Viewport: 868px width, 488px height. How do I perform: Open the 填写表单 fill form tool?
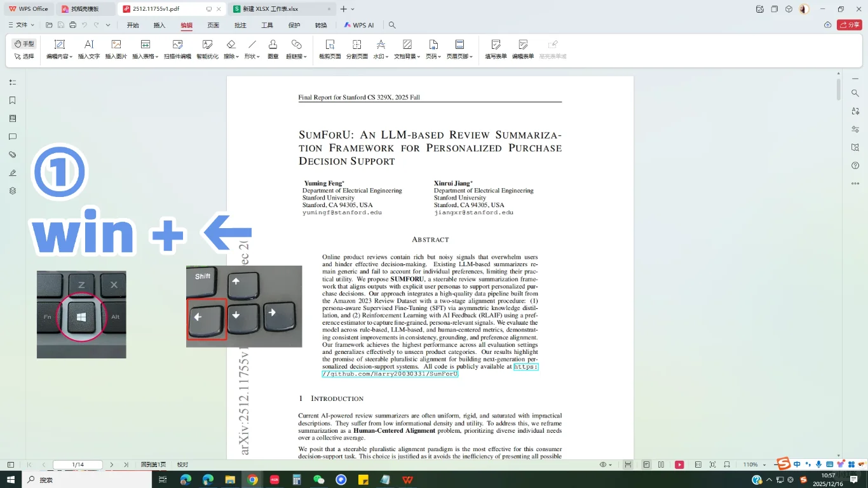pyautogui.click(x=496, y=49)
